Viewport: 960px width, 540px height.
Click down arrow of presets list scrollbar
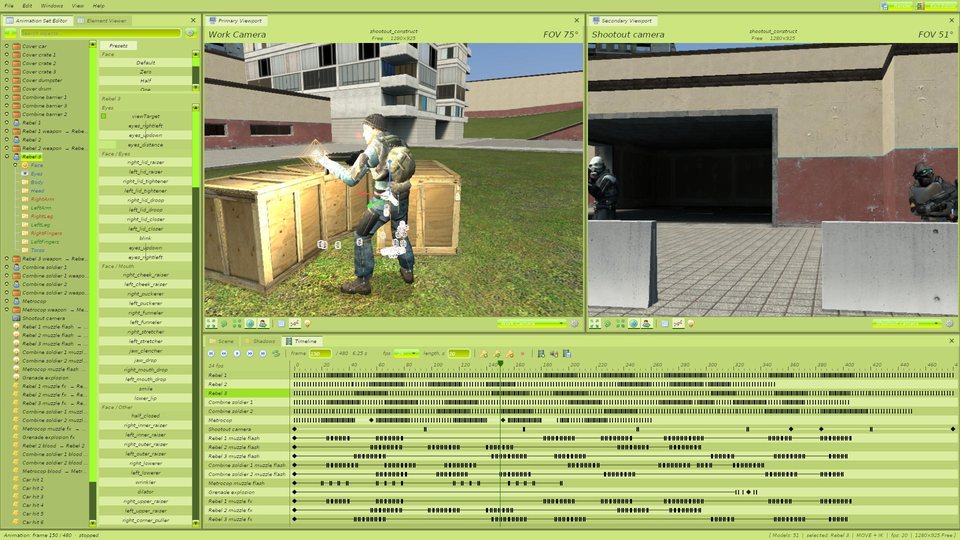pyautogui.click(x=196, y=88)
